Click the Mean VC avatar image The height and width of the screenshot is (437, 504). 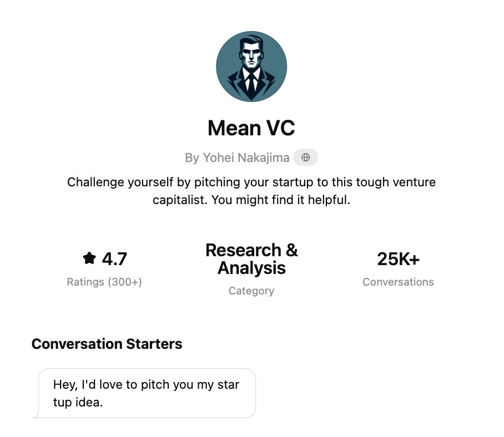coord(251,67)
